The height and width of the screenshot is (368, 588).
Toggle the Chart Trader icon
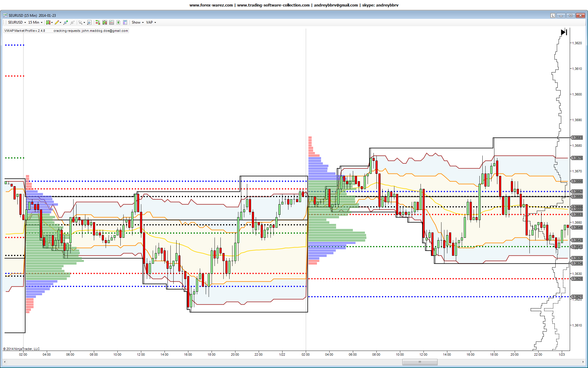coord(98,22)
